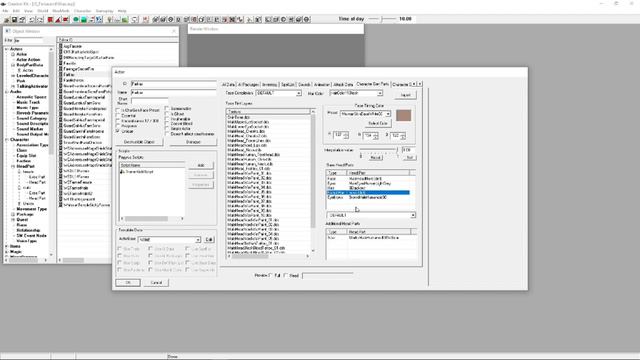
Task: Click the Name input field
Action: click(173, 93)
